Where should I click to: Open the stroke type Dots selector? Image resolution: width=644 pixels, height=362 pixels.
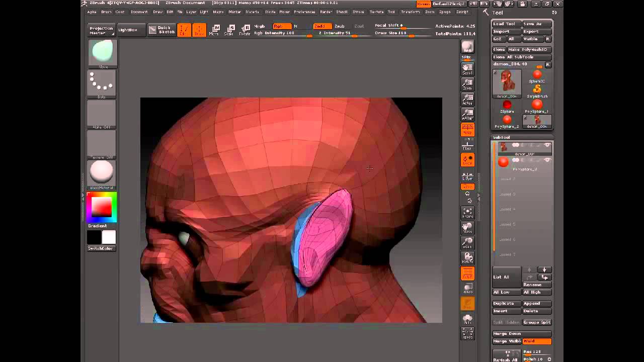tap(102, 84)
